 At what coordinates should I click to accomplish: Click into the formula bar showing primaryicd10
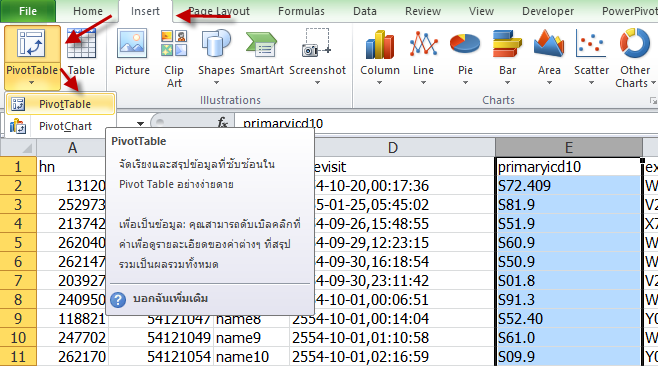pos(446,123)
